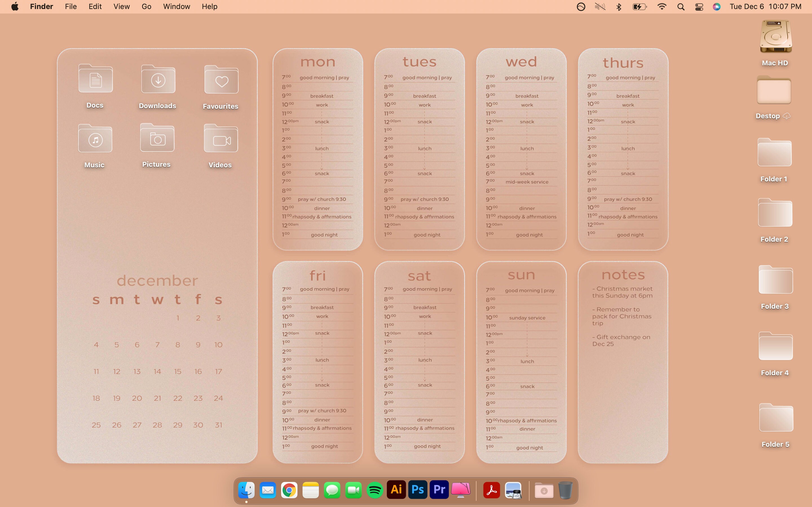Click the date and time in the menu bar

[x=765, y=6]
